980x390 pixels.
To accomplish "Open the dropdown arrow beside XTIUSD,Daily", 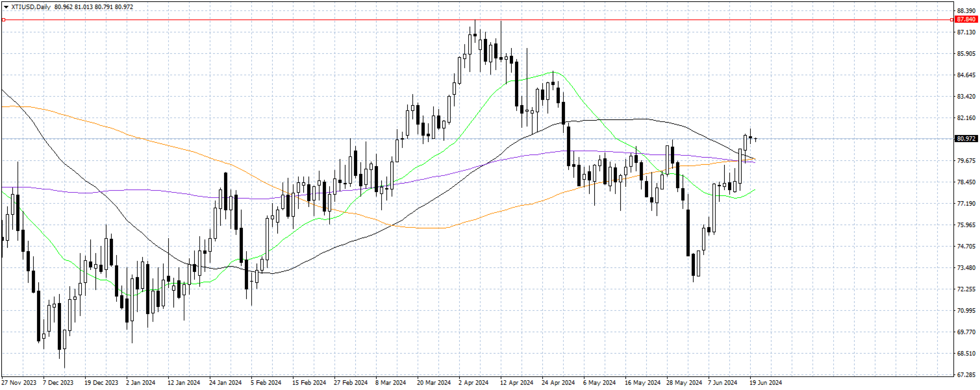I will coord(6,7).
